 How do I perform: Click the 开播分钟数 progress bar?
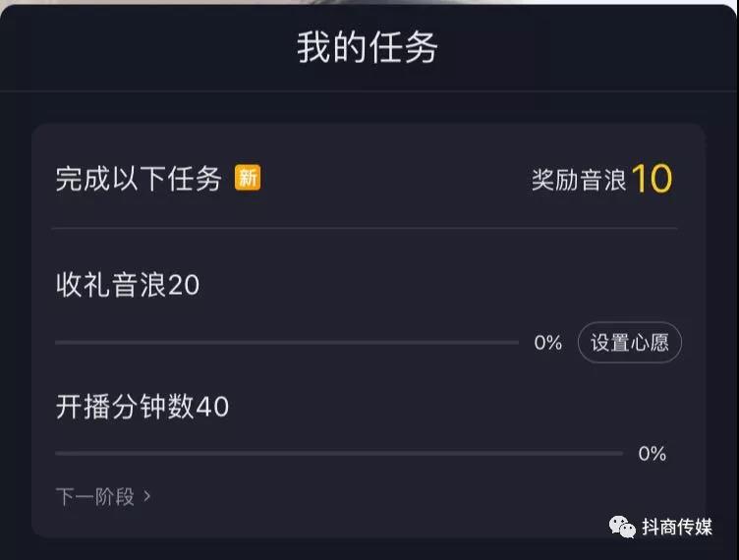point(338,453)
